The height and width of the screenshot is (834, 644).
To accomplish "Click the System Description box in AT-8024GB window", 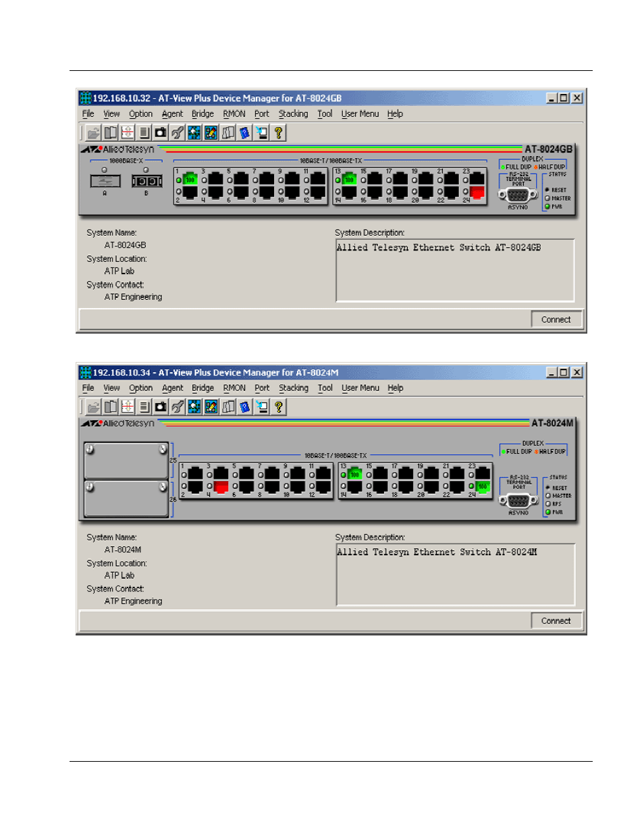I will click(x=455, y=270).
